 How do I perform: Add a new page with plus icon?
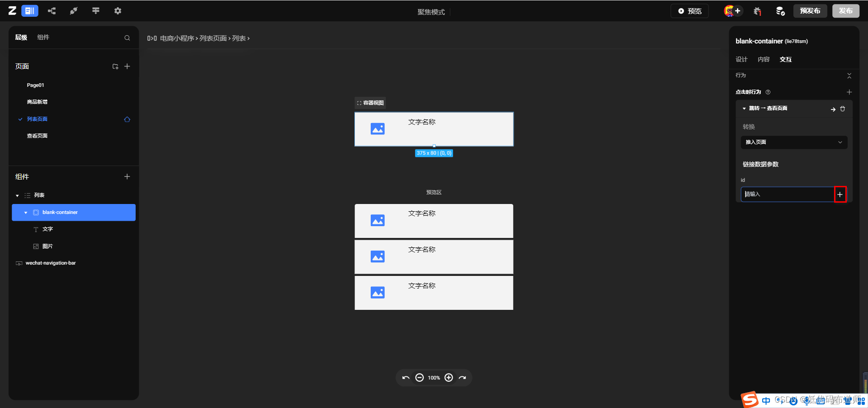pos(127,66)
